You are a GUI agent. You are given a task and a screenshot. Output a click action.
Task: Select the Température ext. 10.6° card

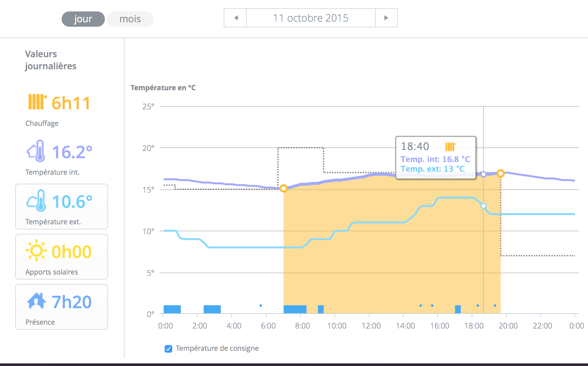tap(62, 207)
